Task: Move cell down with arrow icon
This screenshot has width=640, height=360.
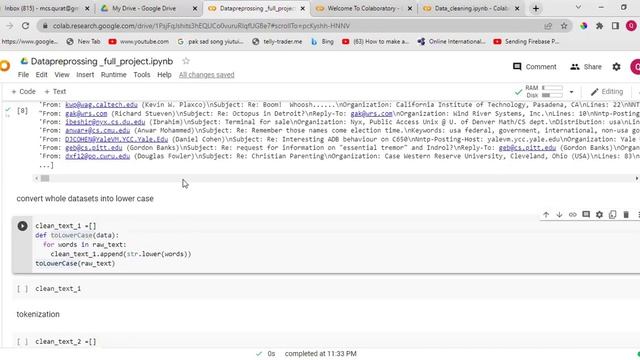Action: pyautogui.click(x=559, y=215)
